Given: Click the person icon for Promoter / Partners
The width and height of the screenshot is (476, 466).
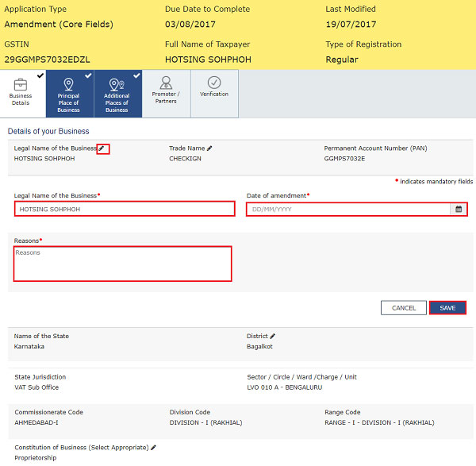Looking at the screenshot, I should click(x=166, y=83).
